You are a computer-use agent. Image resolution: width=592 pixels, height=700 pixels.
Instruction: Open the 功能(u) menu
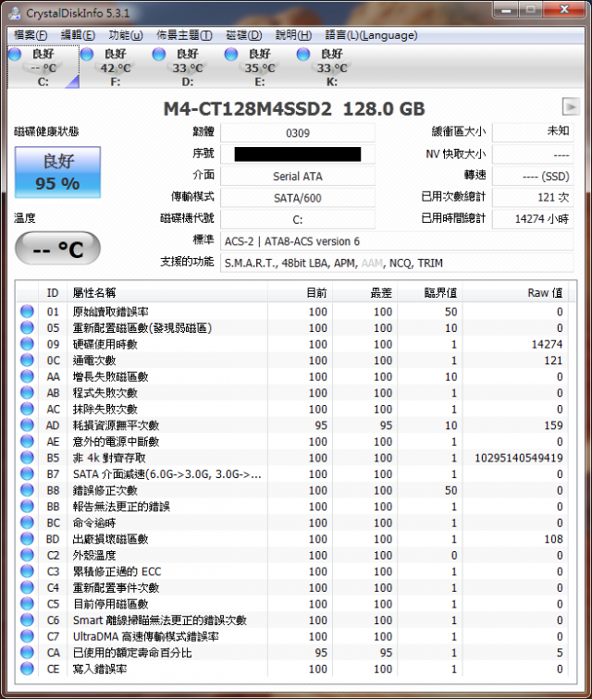point(126,35)
